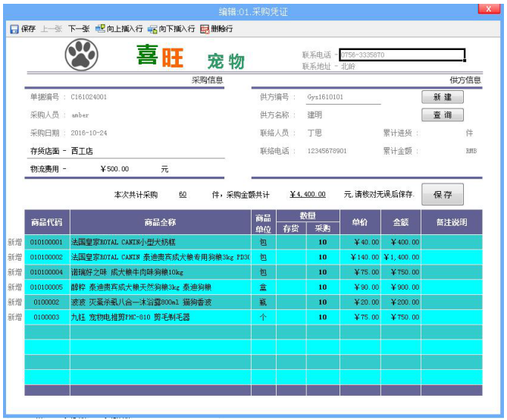Click the 存货 sub-column header
Screen dimensions: 507x420
291,228
